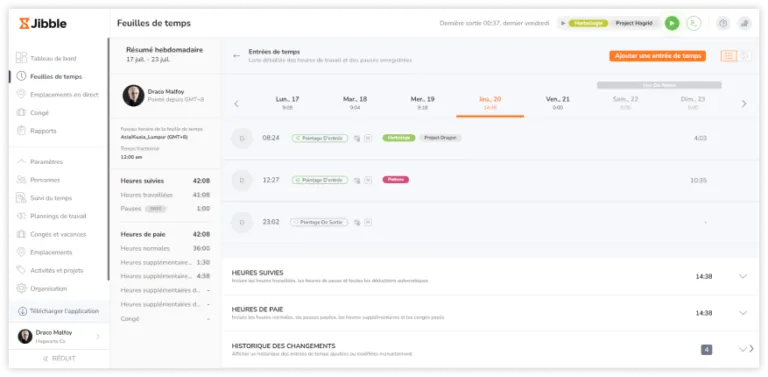768x377 pixels.
Task: Select Jeu., 20 day tab
Action: coord(490,103)
